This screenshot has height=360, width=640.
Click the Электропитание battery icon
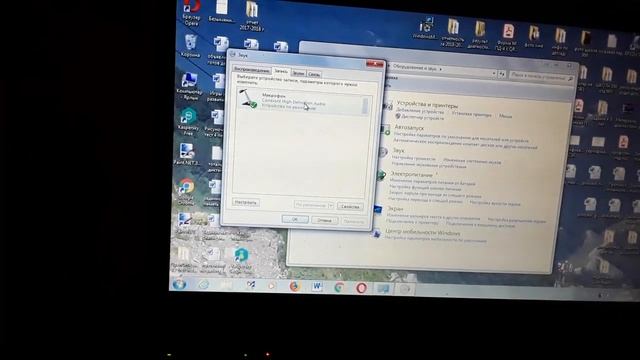point(381,176)
